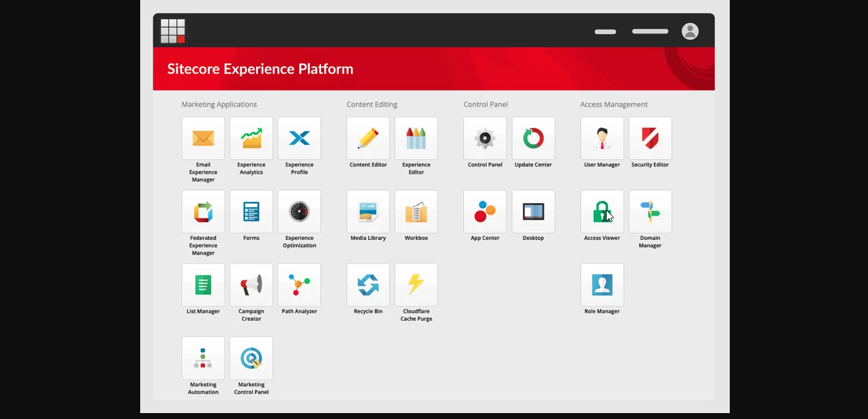
Task: Open List Manager
Action: pyautogui.click(x=203, y=285)
